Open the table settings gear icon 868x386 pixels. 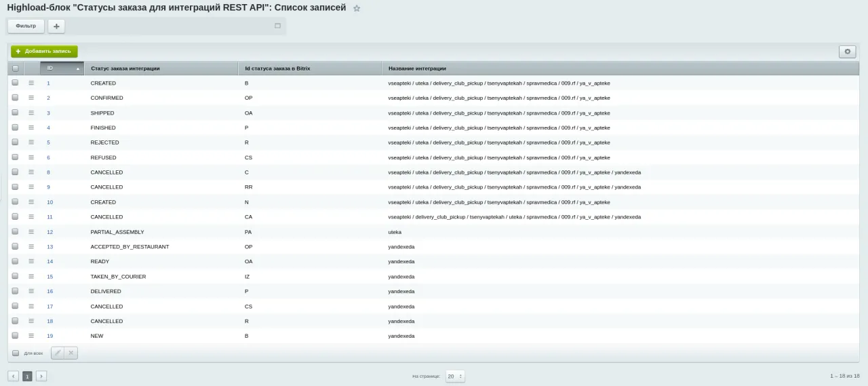coord(847,52)
